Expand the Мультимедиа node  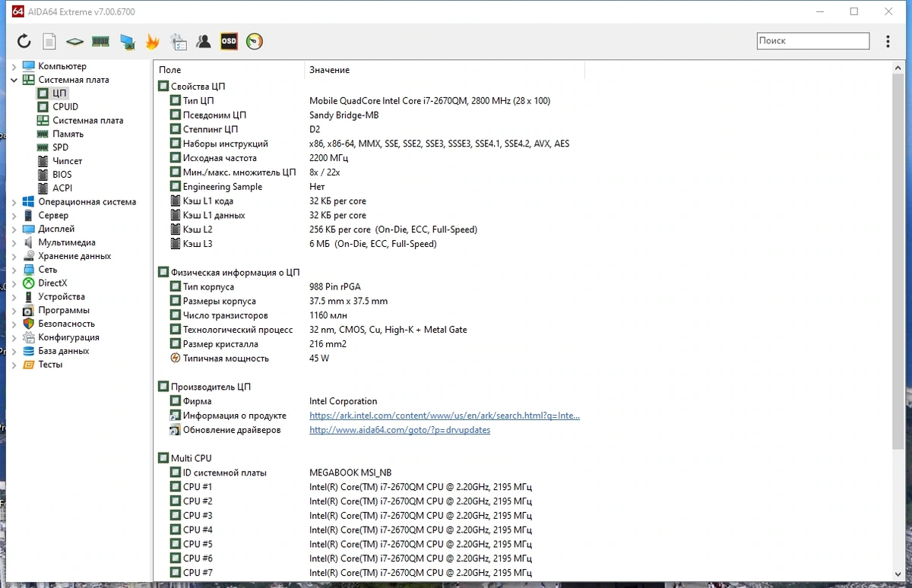point(14,242)
